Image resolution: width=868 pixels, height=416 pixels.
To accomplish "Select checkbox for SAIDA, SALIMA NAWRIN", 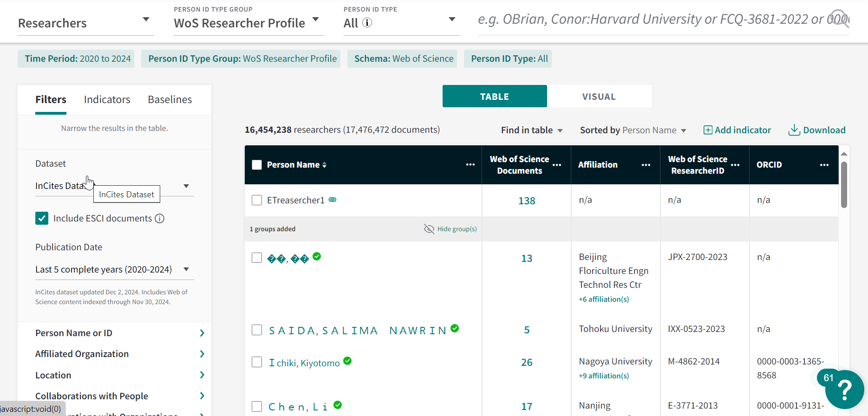I will 257,330.
